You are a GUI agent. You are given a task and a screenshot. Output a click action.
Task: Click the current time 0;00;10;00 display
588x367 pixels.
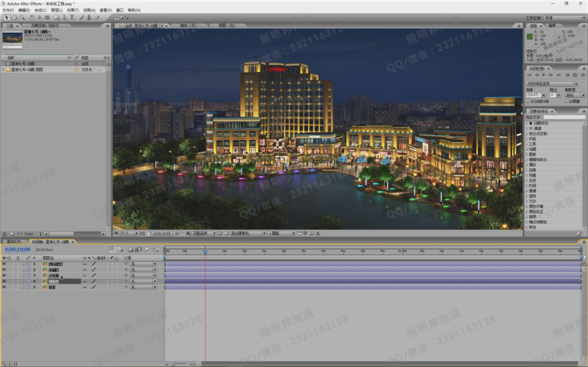pyautogui.click(x=18, y=250)
